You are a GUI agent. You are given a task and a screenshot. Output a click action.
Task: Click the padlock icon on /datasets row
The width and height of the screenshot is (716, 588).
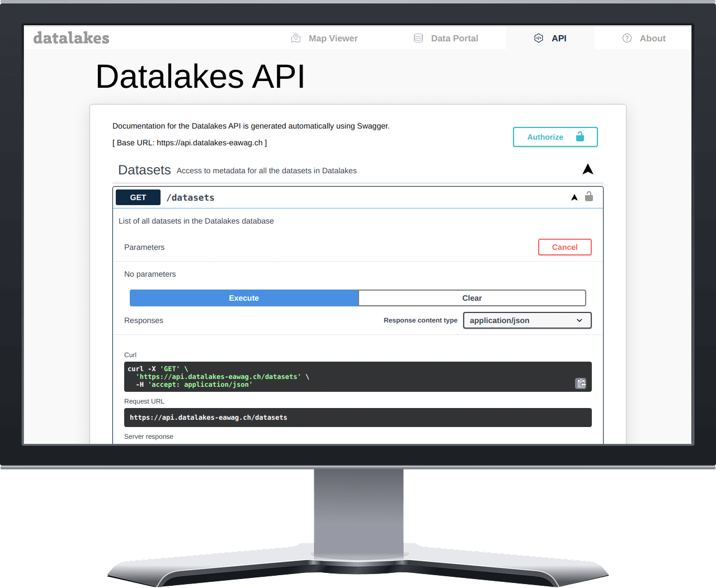coord(589,197)
